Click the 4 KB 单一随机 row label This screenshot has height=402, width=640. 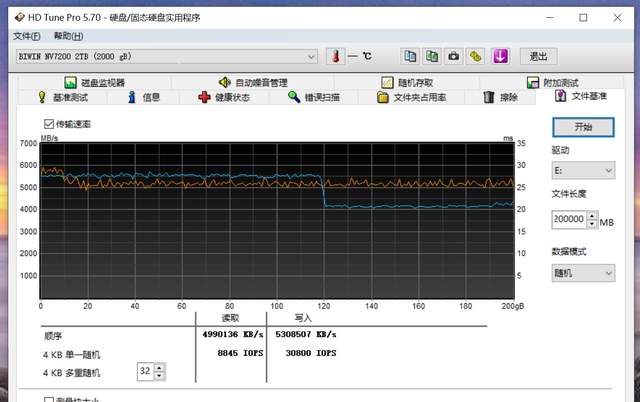coord(71,355)
